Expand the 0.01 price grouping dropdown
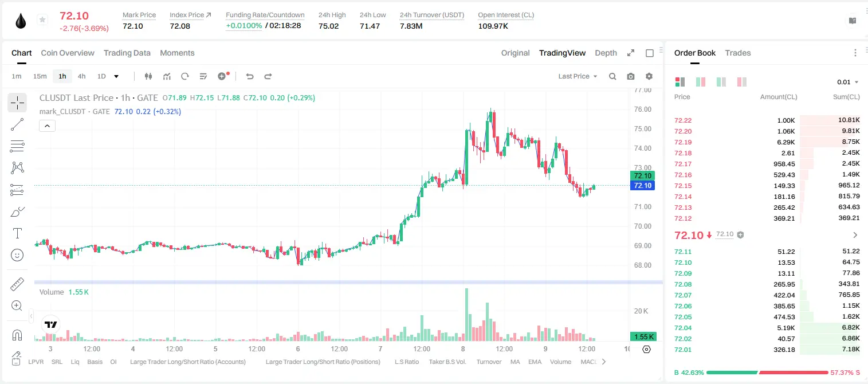Image resolution: width=868 pixels, height=384 pixels. pos(847,82)
